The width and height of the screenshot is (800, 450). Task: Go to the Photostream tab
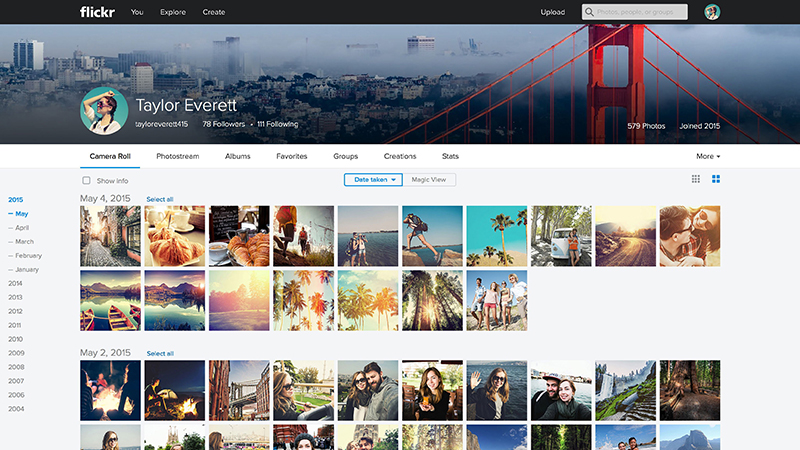coord(178,156)
